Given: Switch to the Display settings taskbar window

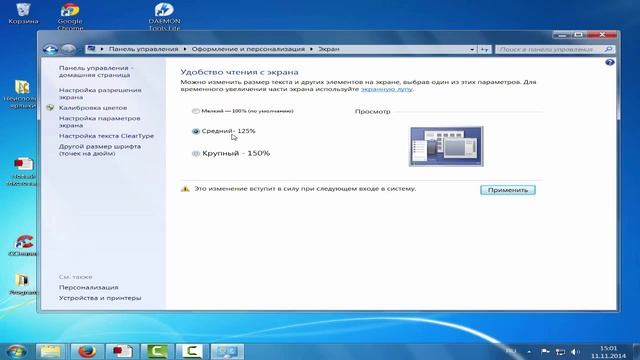Looking at the screenshot, I should pos(227,351).
